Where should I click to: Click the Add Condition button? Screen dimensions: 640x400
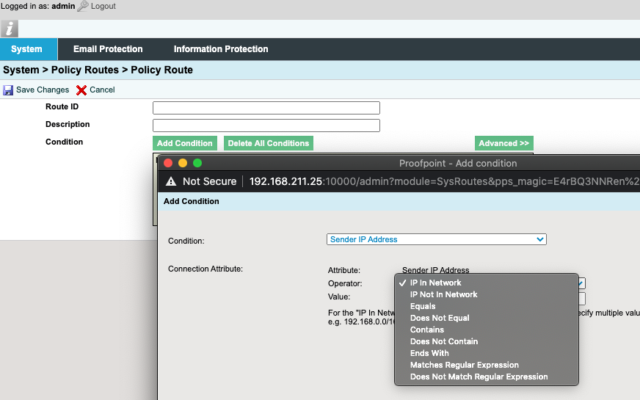184,143
